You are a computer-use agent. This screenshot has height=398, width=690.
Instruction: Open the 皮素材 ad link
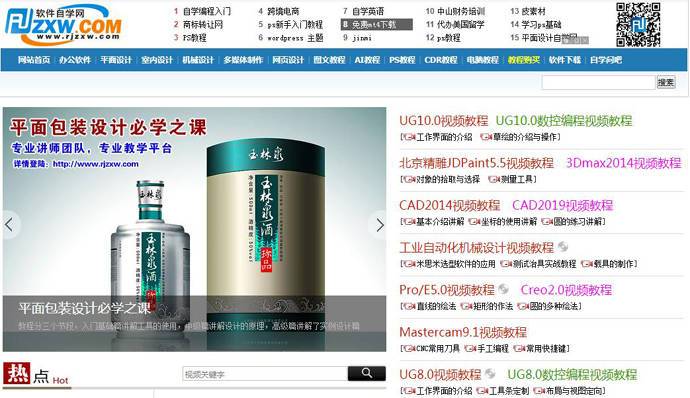[x=533, y=11]
